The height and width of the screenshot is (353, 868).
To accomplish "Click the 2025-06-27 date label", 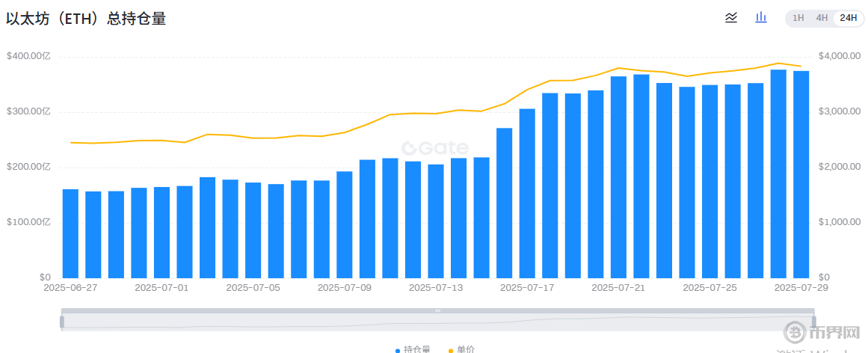I will (x=70, y=288).
